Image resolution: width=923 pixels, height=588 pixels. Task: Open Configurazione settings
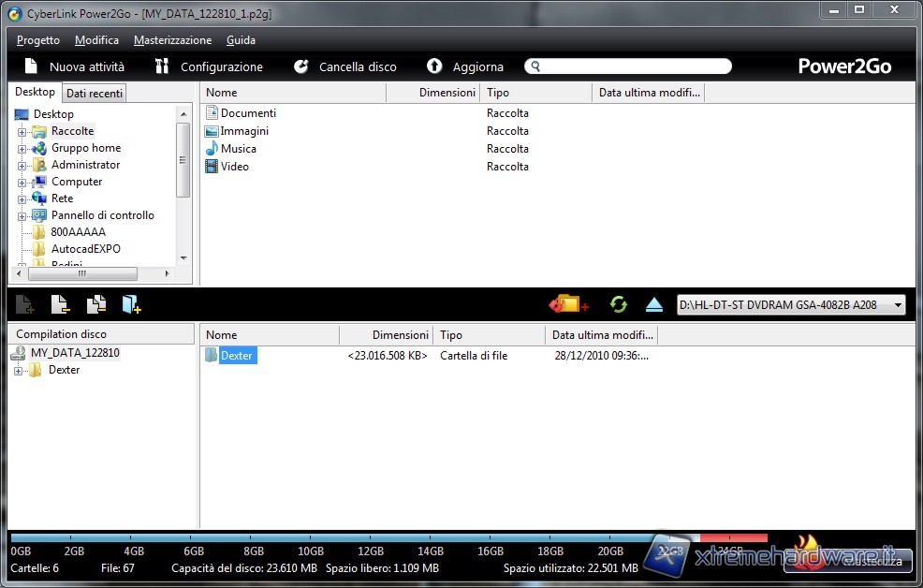pyautogui.click(x=210, y=66)
